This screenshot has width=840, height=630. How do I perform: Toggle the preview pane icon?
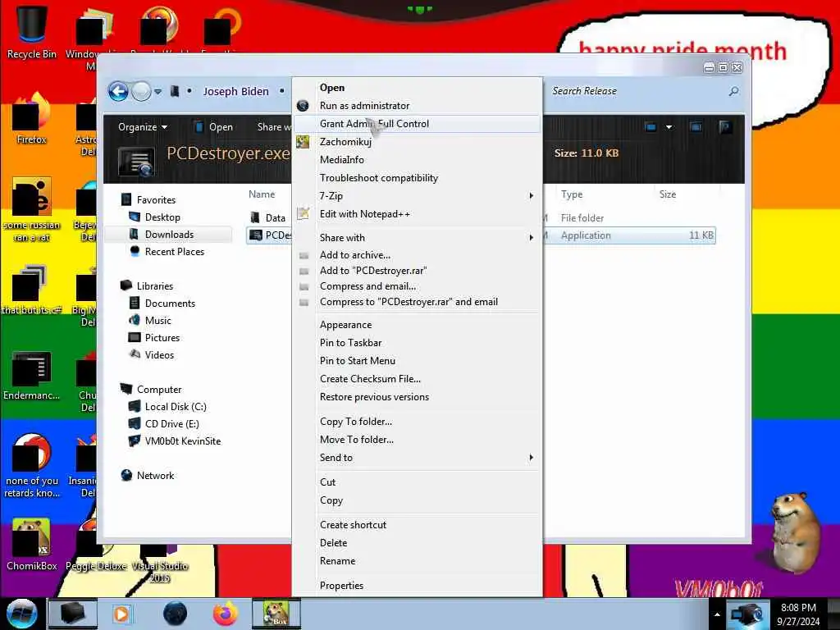pos(696,127)
